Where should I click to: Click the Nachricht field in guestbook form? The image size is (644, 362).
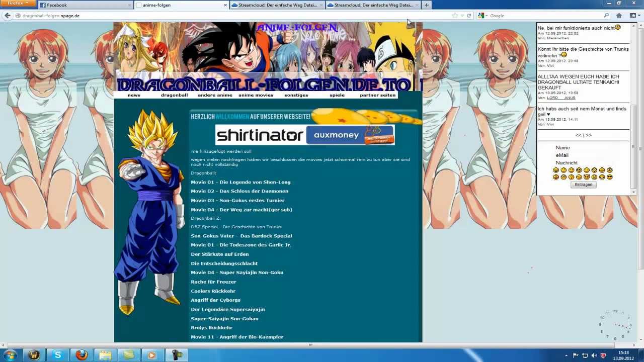click(567, 163)
